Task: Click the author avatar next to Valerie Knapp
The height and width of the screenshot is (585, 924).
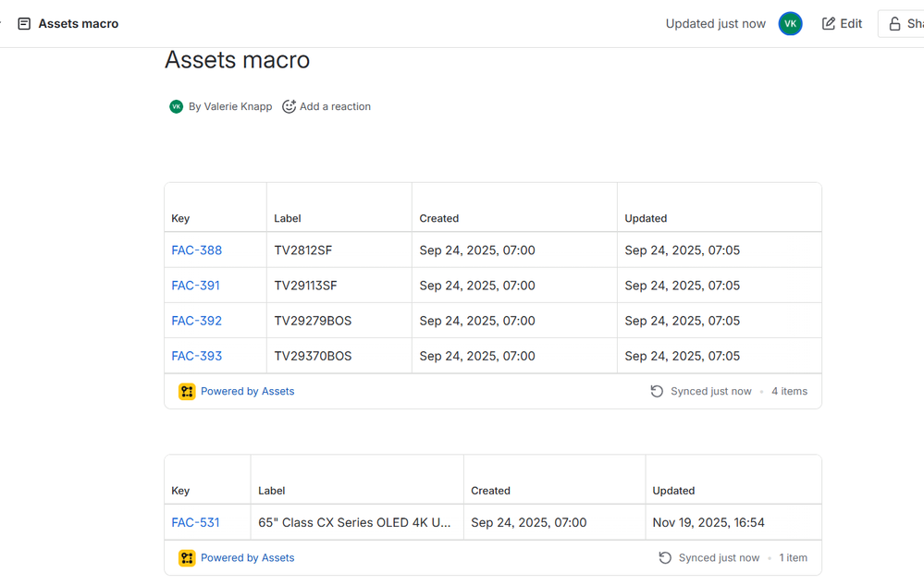Action: click(x=176, y=106)
